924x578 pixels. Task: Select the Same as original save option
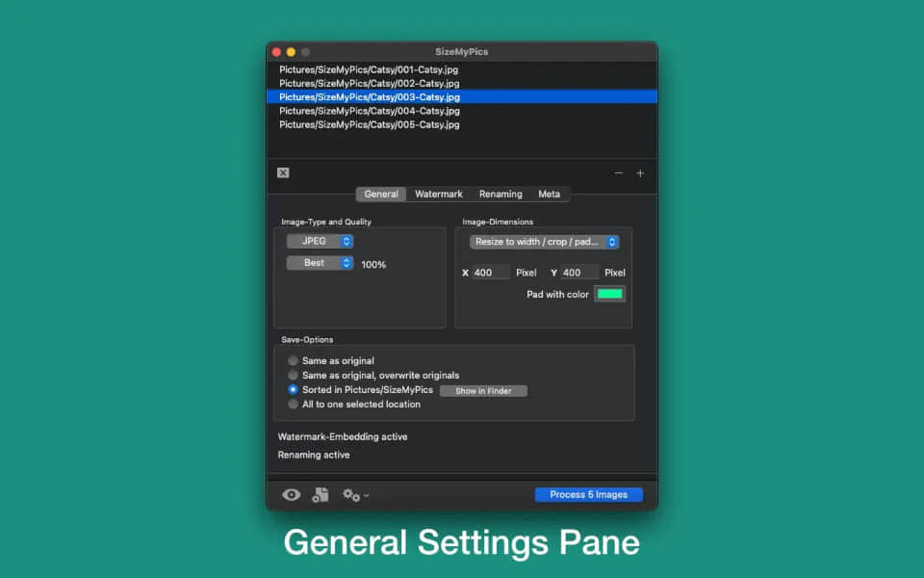click(293, 360)
